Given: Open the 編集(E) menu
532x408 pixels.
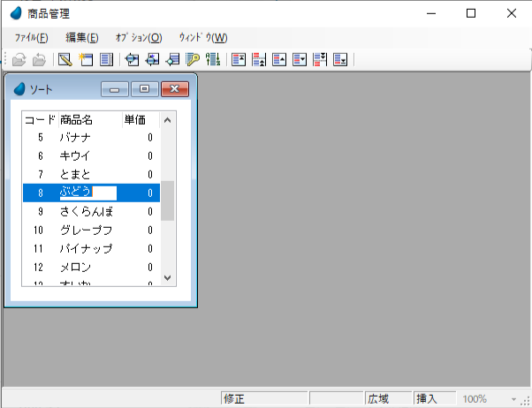Looking at the screenshot, I should (x=82, y=38).
